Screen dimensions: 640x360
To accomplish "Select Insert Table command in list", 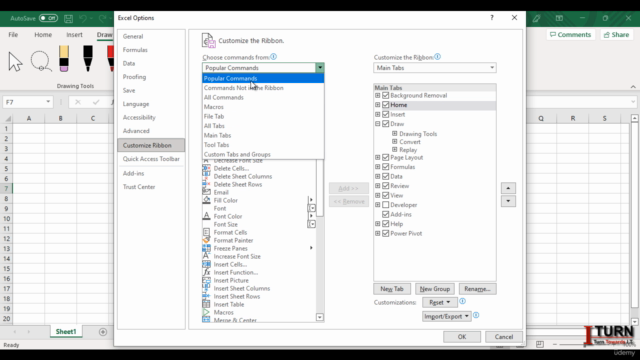I will coord(229,304).
